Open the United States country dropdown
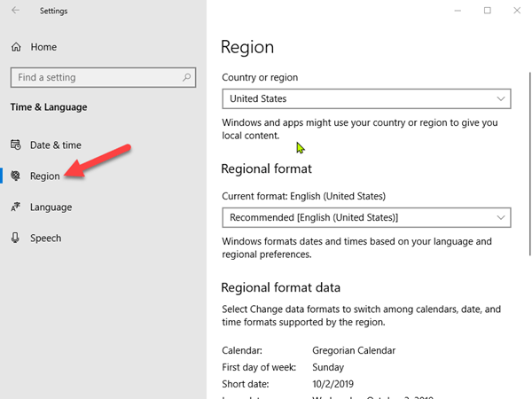 pyautogui.click(x=365, y=98)
